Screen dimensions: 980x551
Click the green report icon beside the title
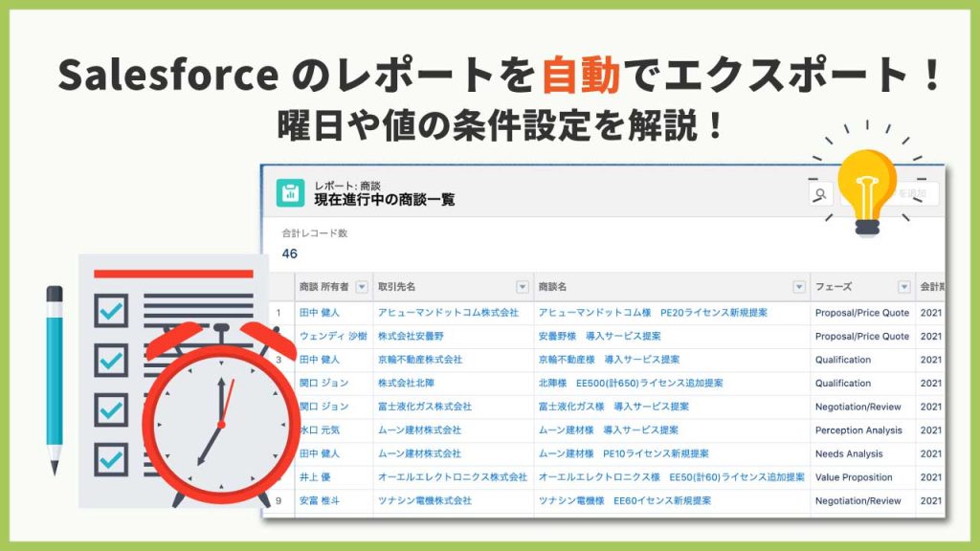pyautogui.click(x=291, y=193)
